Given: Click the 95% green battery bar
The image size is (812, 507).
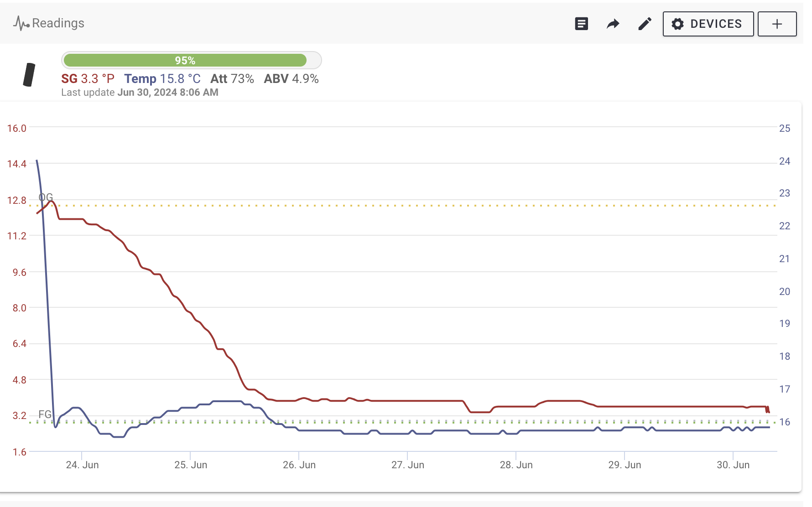Looking at the screenshot, I should (x=185, y=60).
